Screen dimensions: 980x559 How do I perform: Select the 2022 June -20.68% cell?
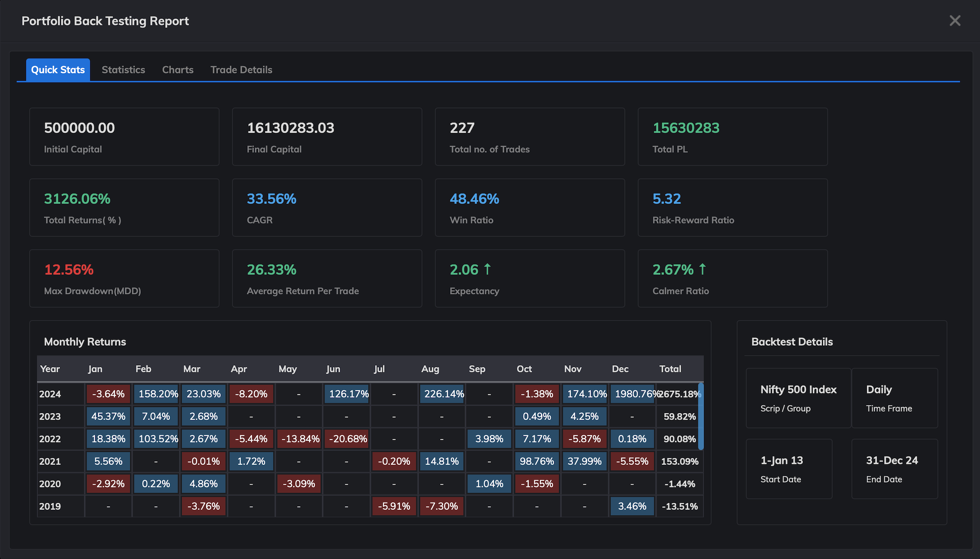pos(346,439)
